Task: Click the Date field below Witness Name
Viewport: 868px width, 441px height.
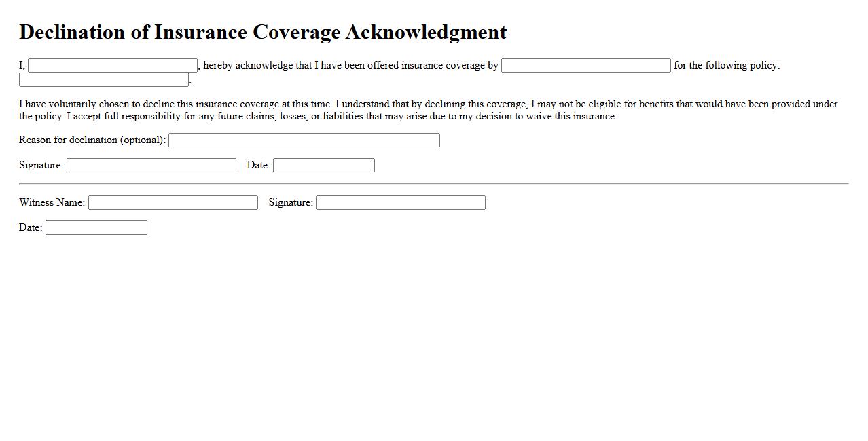Action: coord(96,227)
